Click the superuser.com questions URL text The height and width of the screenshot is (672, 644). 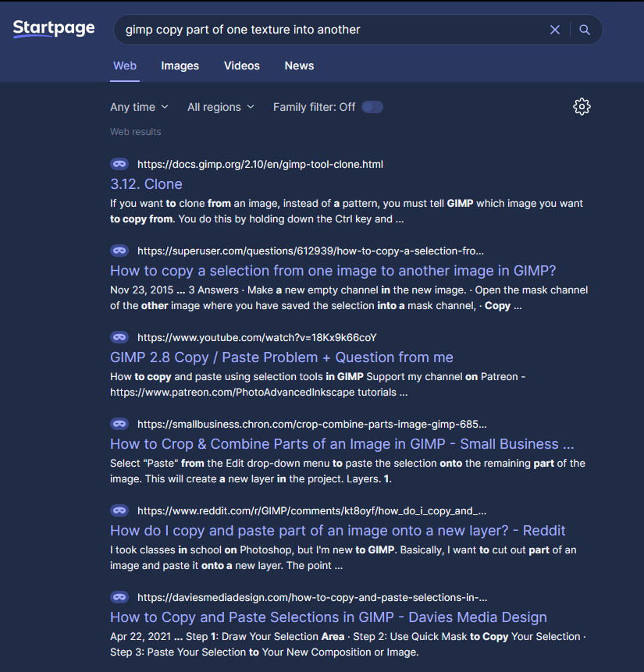tap(311, 251)
